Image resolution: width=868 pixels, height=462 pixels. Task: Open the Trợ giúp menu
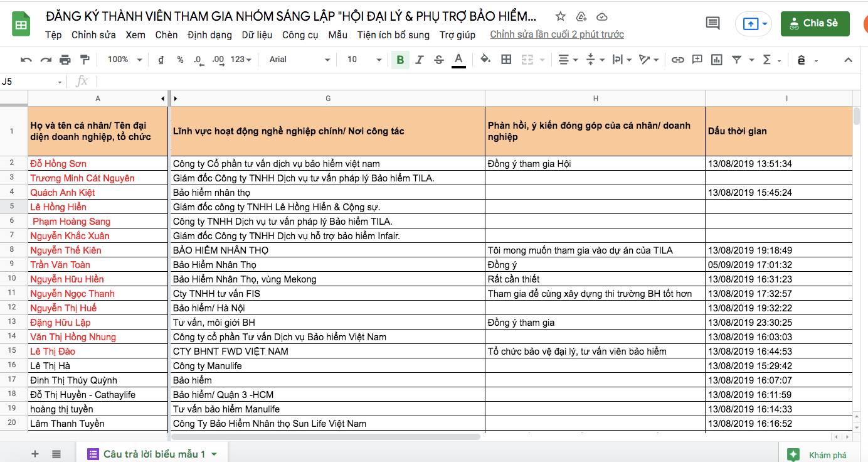(x=457, y=35)
